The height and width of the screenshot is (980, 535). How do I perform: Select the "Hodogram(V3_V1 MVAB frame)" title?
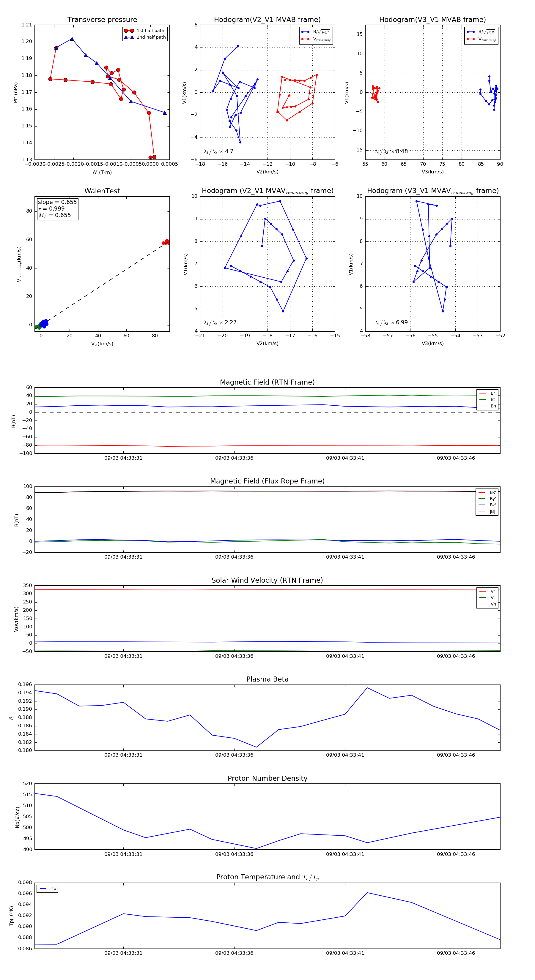click(x=432, y=20)
